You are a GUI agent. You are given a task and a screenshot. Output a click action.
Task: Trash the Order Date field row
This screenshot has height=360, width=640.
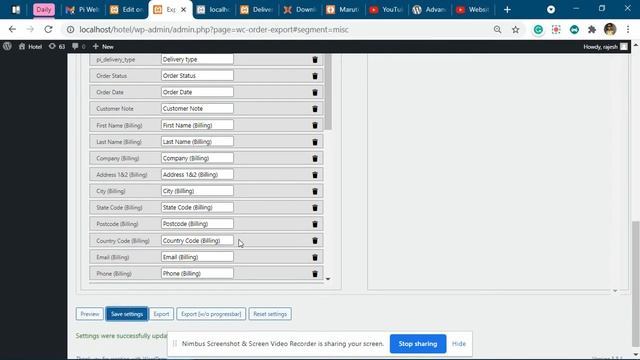click(x=315, y=92)
